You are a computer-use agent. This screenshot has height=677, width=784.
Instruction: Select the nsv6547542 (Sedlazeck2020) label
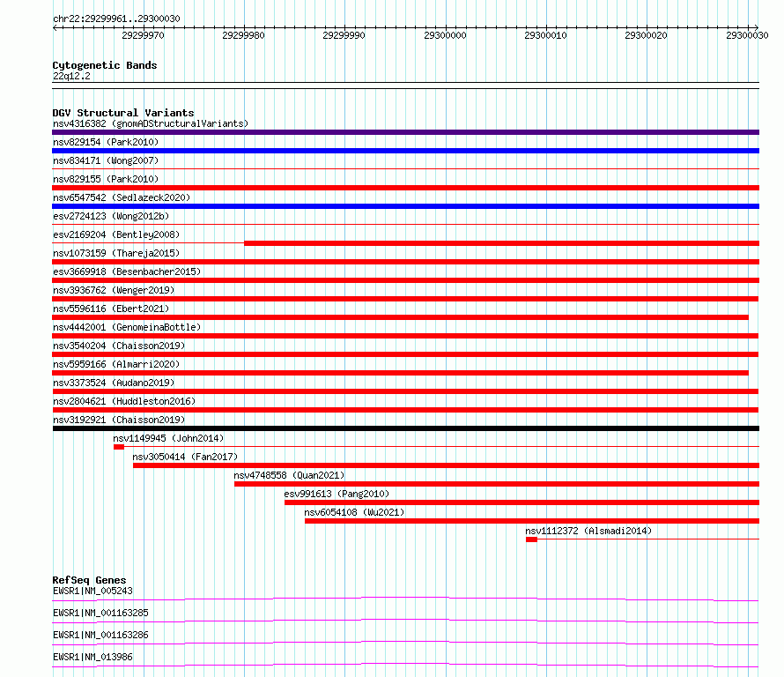tap(122, 197)
